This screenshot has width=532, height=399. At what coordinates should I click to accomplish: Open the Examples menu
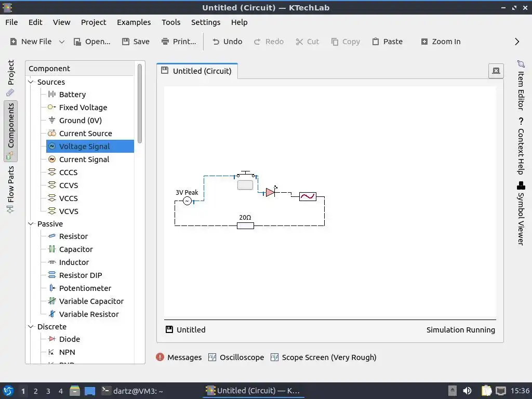134,22
